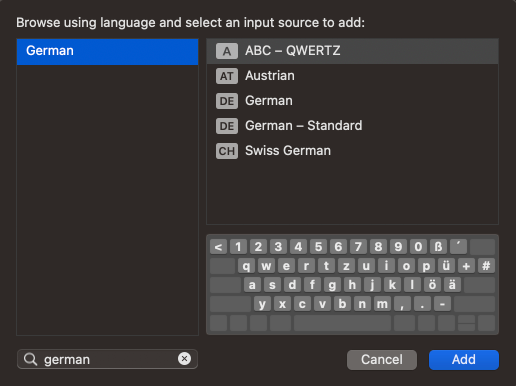The image size is (516, 386).
Task: Click the spacebar in keyboard preview
Action: (342, 323)
